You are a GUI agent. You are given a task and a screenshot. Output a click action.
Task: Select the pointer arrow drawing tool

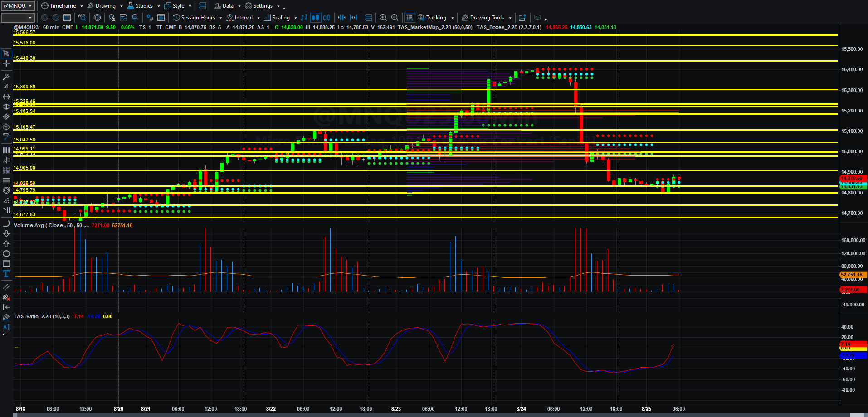[x=6, y=53]
